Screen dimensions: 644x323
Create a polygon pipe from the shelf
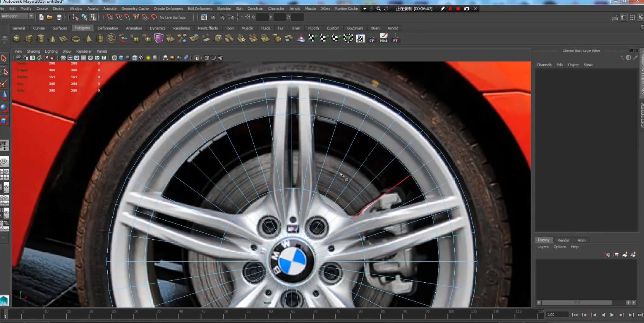(100, 38)
